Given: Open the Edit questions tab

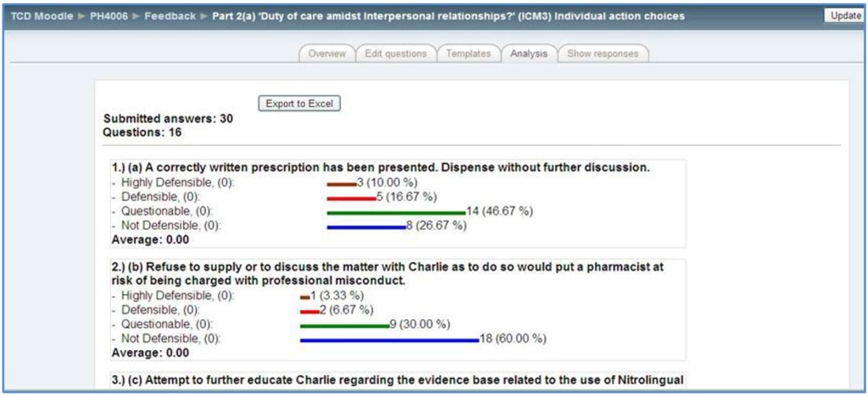Looking at the screenshot, I should coord(396,53).
